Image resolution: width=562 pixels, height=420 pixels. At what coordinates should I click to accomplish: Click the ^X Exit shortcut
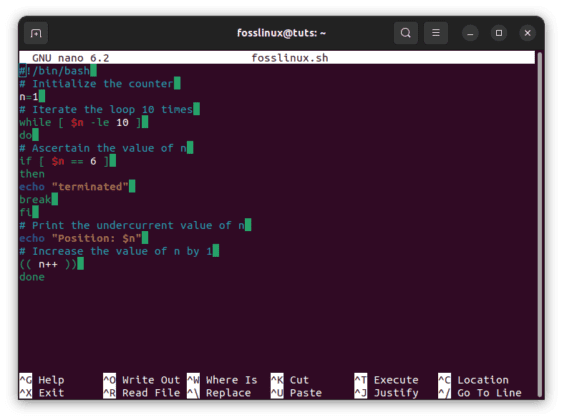point(42,393)
